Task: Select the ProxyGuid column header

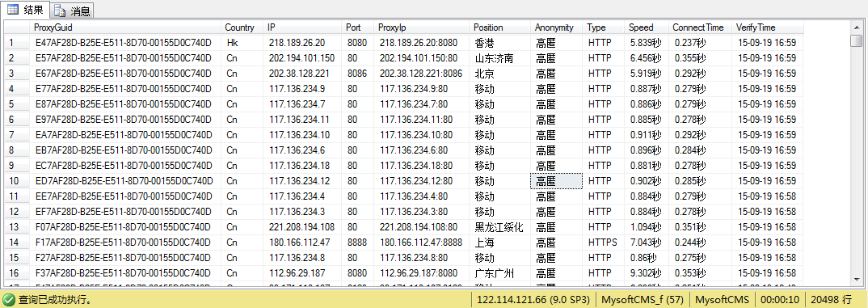Action: pos(125,27)
